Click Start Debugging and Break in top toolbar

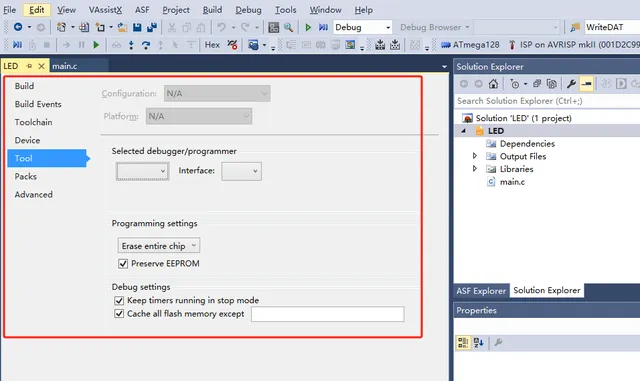pyautogui.click(x=323, y=27)
